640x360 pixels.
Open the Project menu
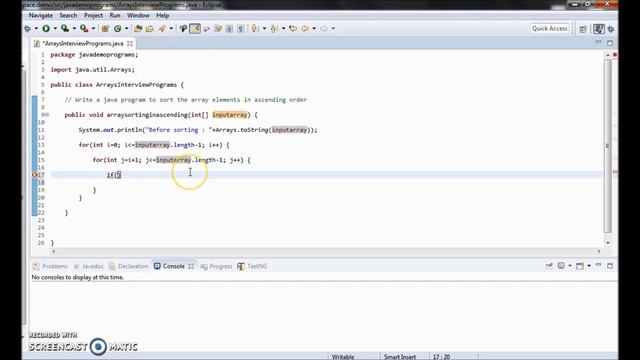tap(93, 16)
